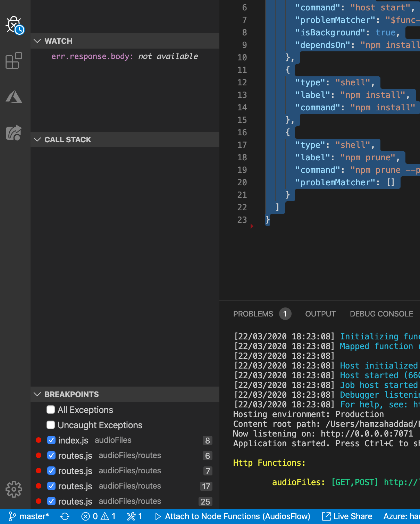The width and height of the screenshot is (420, 524).
Task: Click editor line number 20
Action: tap(242, 183)
